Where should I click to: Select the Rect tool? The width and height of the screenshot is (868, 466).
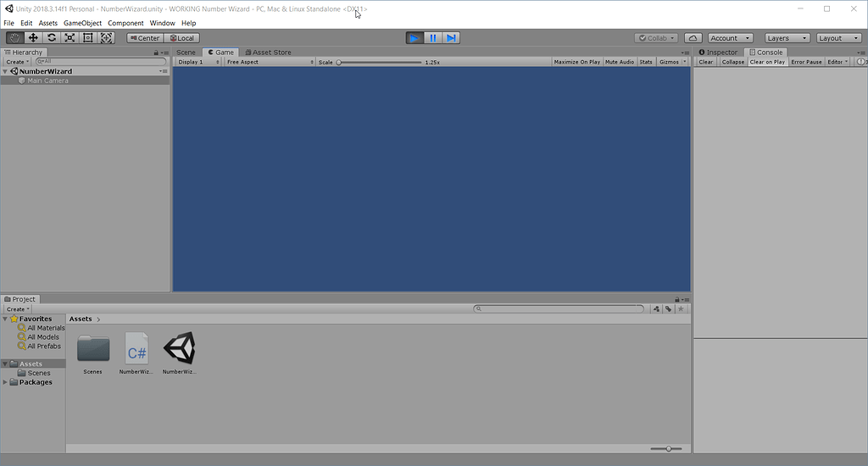pos(88,37)
